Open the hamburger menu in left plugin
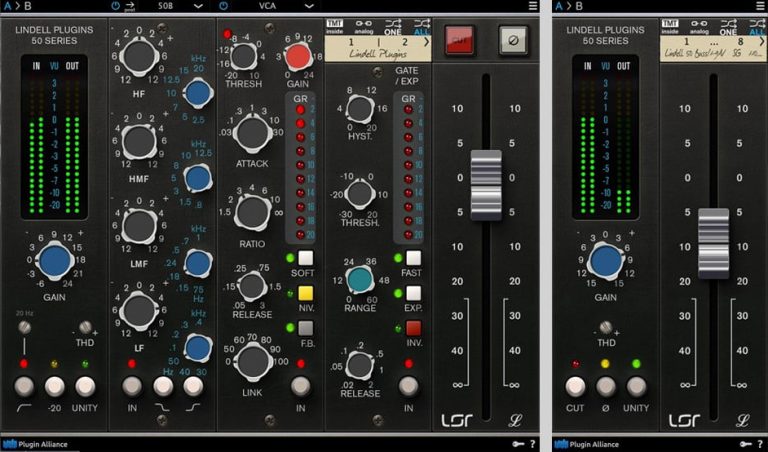 click(x=533, y=6)
